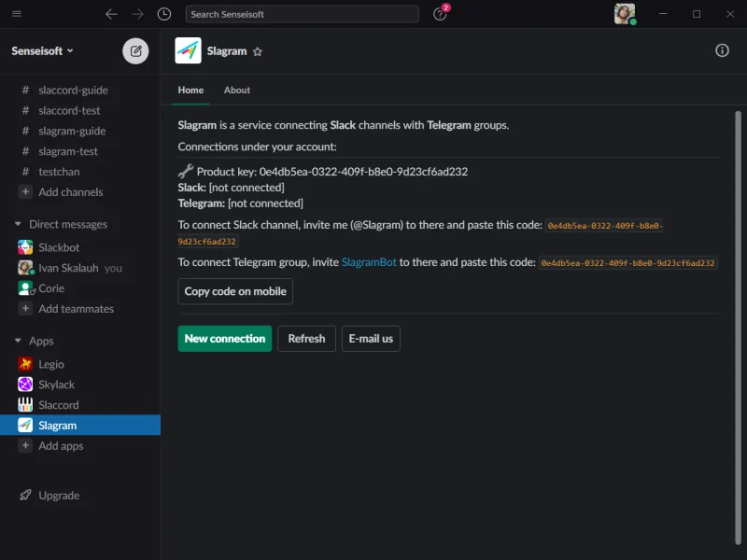Viewport: 747px width, 560px height.
Task: Select Slagram in the Apps list
Action: tap(80, 426)
